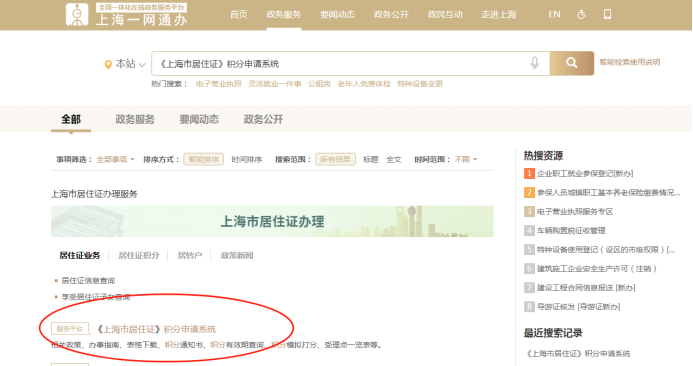Open hot resource 建设工程合同信息报送[新办]
The width and height of the screenshot is (693, 366).
click(586, 287)
